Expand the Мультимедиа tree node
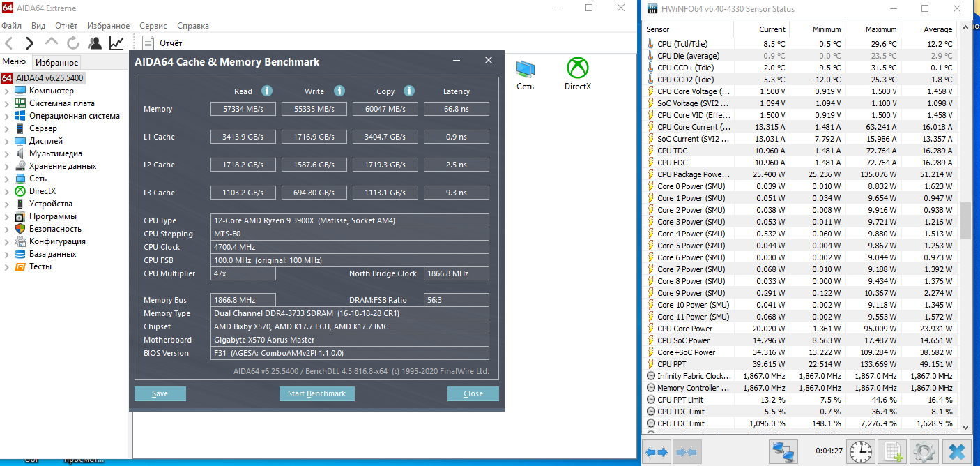This screenshot has height=466, width=980. (7, 153)
